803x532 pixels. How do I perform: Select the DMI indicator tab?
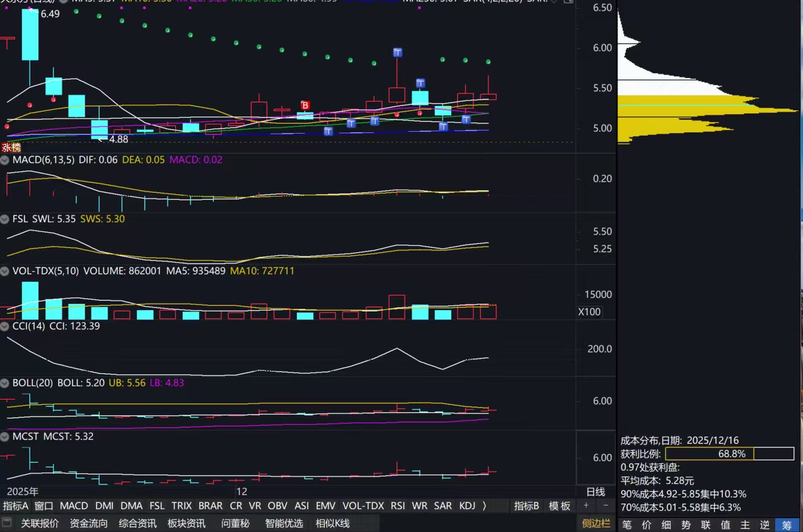click(x=104, y=506)
